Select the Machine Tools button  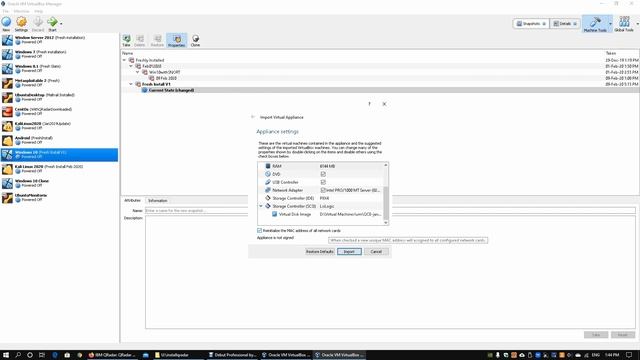click(x=595, y=24)
